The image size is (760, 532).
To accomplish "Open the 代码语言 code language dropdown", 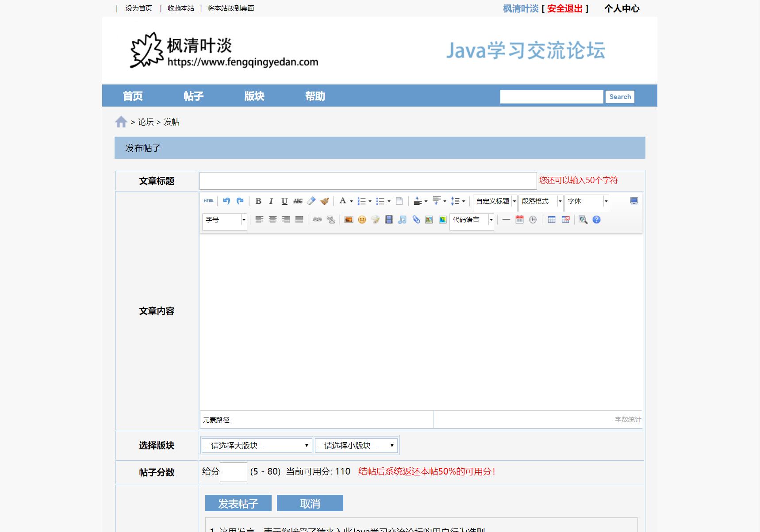I will (x=472, y=220).
